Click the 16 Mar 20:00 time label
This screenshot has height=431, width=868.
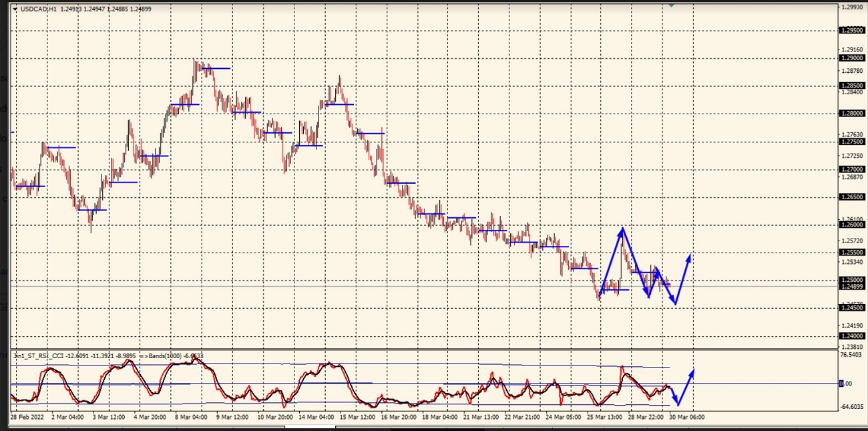pos(397,417)
